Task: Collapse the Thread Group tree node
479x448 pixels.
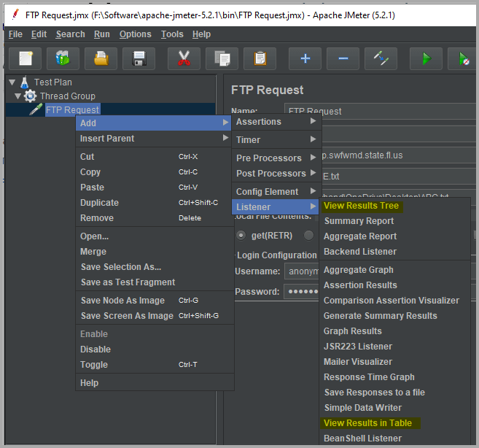Action: (x=17, y=96)
